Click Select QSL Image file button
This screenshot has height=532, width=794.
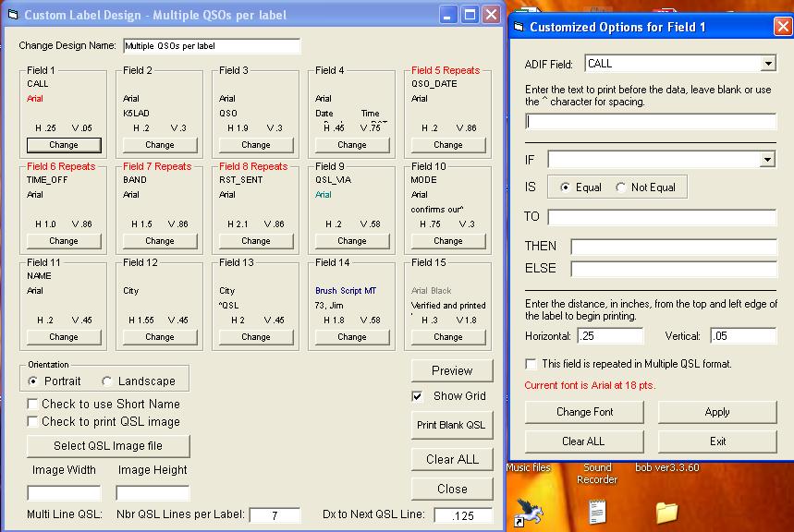point(108,446)
